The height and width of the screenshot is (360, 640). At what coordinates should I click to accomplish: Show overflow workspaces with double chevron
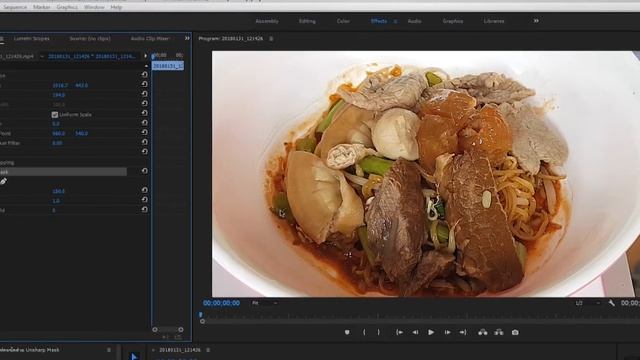[x=536, y=21]
